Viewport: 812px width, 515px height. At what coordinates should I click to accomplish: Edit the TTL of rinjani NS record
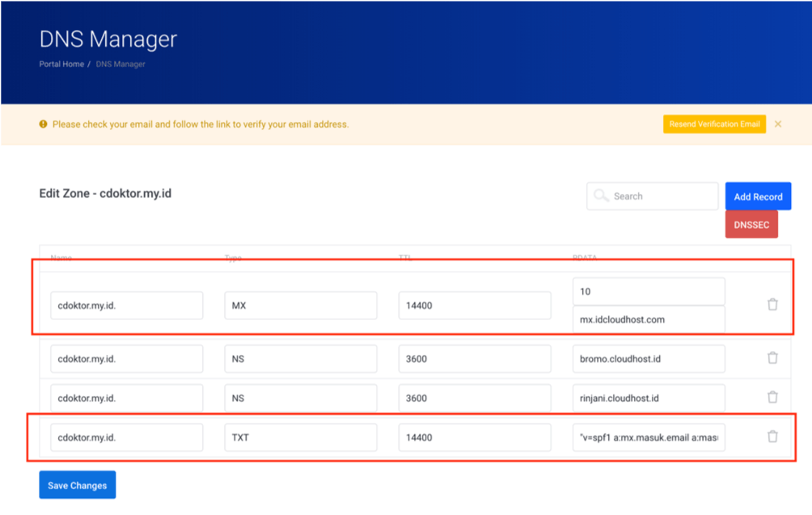click(x=474, y=398)
